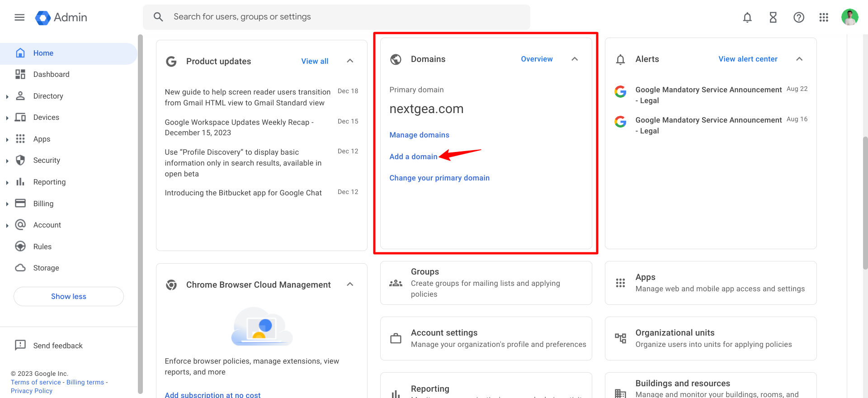868x398 pixels.
Task: Select Home in the sidebar
Action: coord(68,53)
